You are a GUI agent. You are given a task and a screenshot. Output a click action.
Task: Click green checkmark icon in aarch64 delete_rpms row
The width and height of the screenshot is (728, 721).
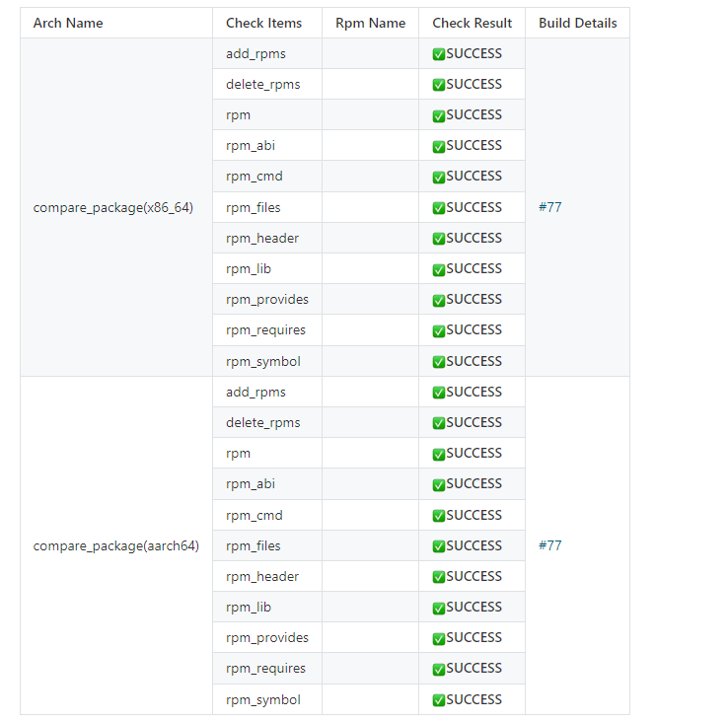tap(439, 423)
